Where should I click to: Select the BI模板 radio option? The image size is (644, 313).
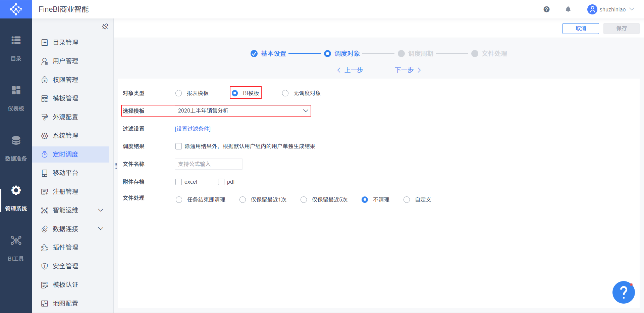(x=235, y=93)
